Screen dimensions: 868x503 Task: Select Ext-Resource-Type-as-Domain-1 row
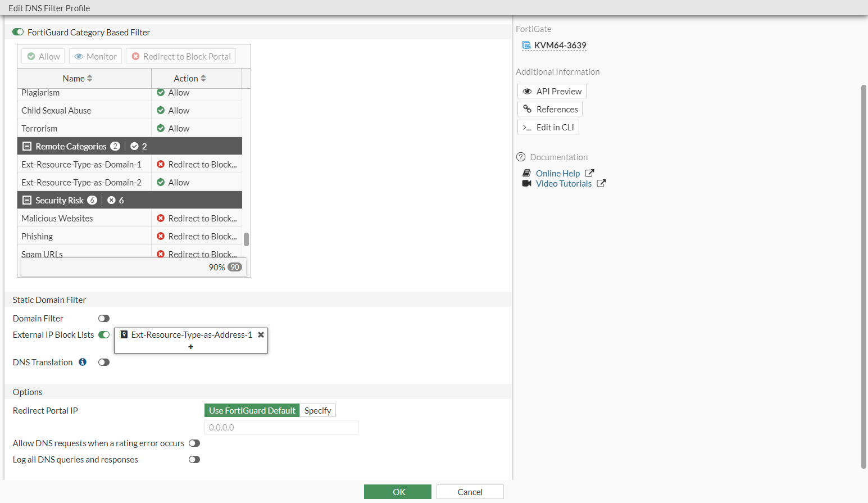pyautogui.click(x=130, y=164)
